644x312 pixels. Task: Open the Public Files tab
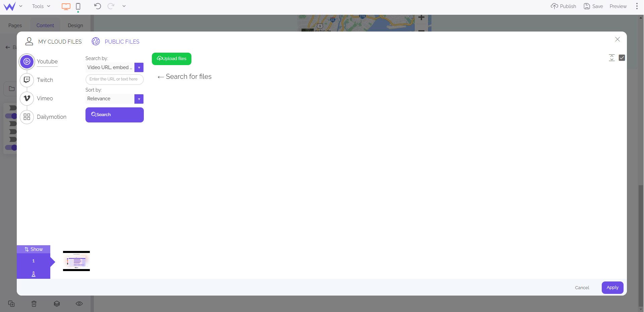pyautogui.click(x=116, y=42)
